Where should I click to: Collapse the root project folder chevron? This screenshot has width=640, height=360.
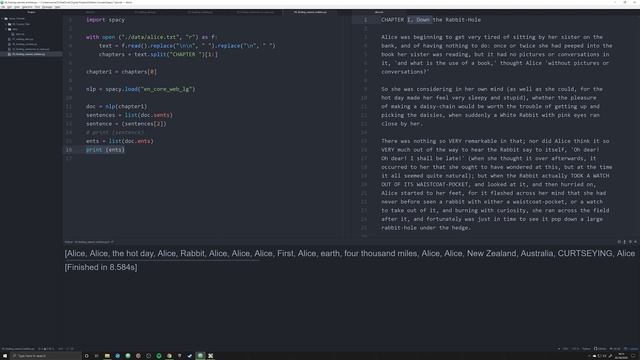pyautogui.click(x=3, y=19)
